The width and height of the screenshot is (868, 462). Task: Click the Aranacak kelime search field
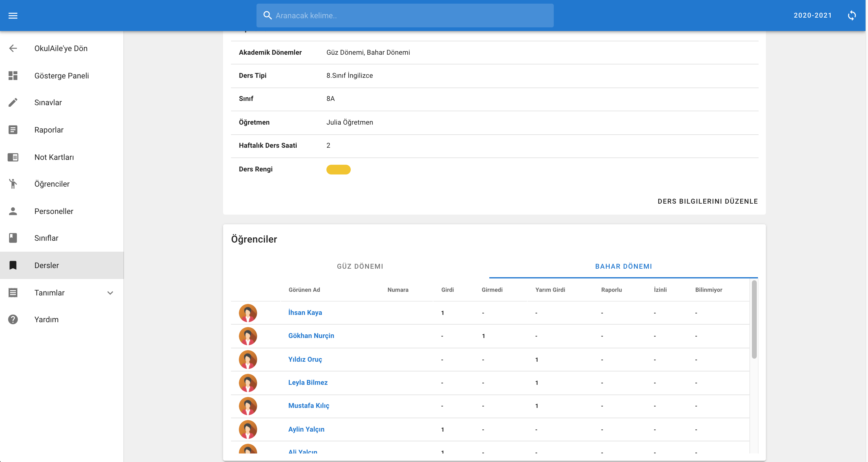pyautogui.click(x=405, y=16)
